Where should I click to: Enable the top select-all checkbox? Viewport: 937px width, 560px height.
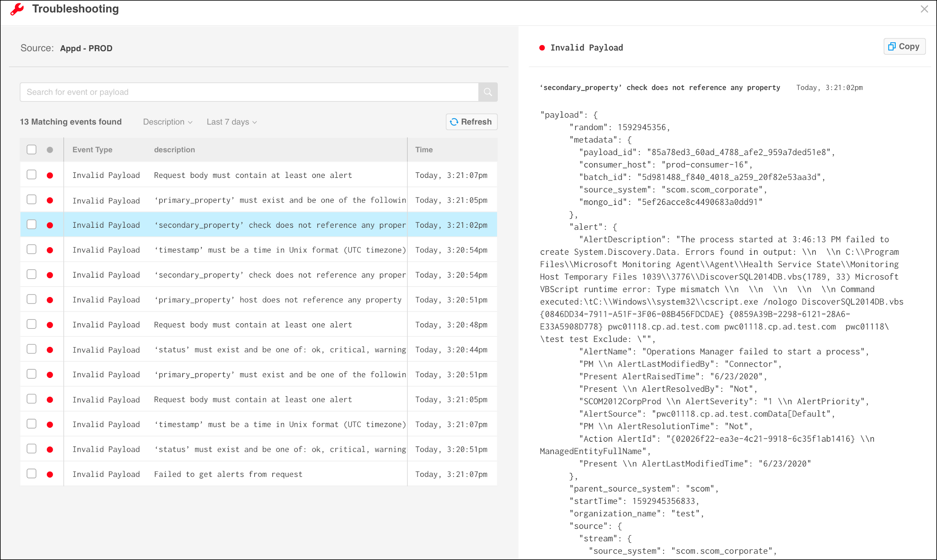[x=31, y=149]
